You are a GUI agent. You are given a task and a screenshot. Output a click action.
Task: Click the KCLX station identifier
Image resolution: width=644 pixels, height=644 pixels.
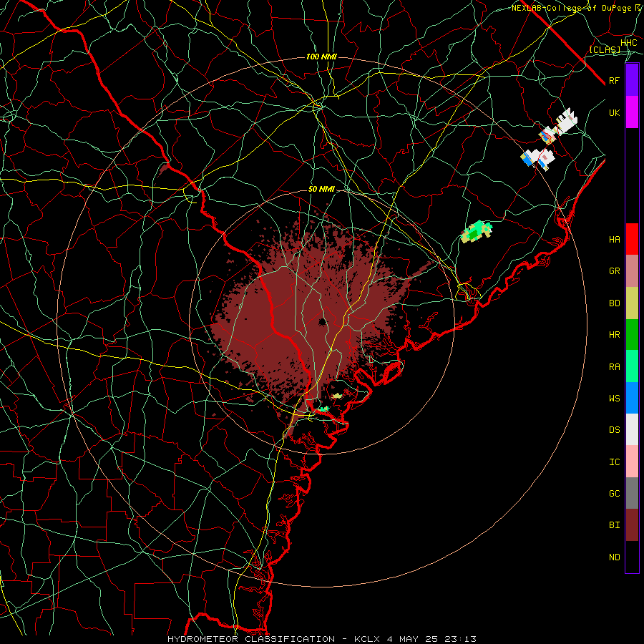click(367, 639)
